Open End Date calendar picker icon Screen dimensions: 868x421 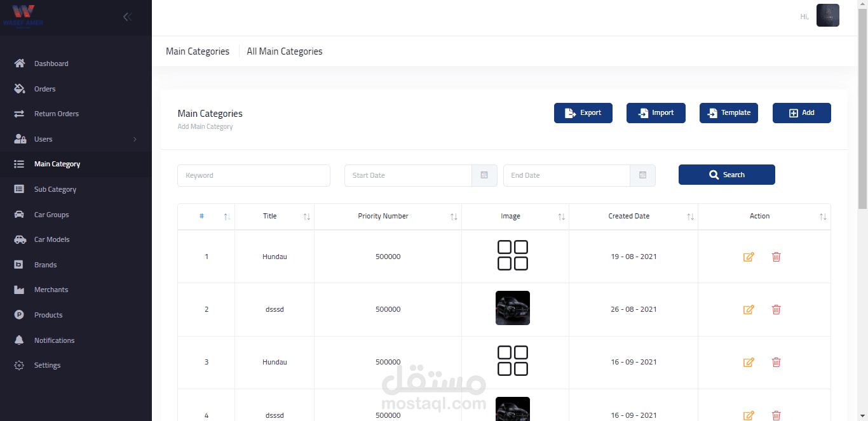pyautogui.click(x=642, y=175)
